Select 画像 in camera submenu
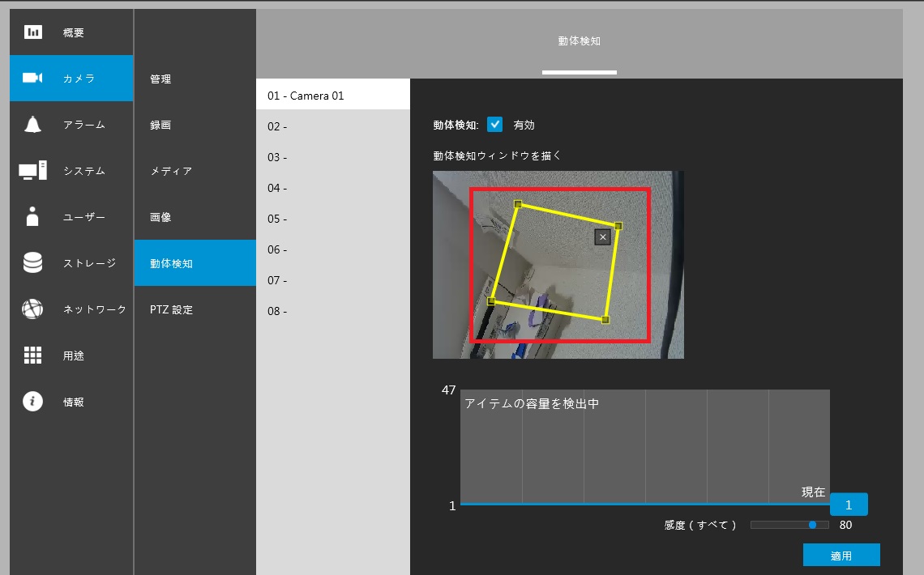 click(195, 217)
